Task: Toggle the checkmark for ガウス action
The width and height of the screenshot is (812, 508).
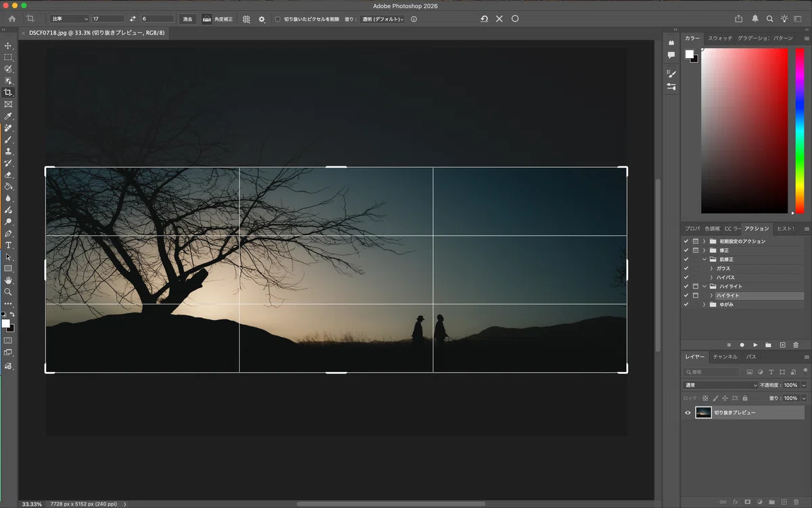Action: click(x=686, y=269)
